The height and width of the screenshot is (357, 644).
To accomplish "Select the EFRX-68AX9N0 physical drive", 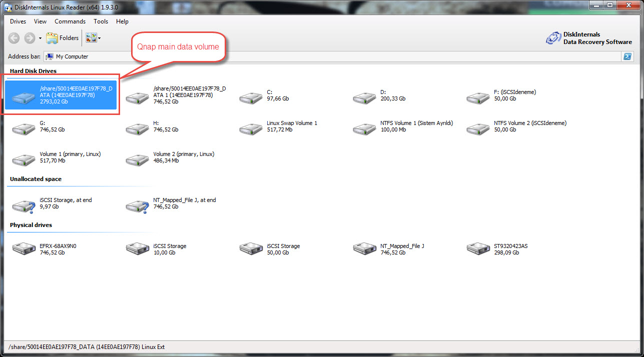I will click(44, 249).
